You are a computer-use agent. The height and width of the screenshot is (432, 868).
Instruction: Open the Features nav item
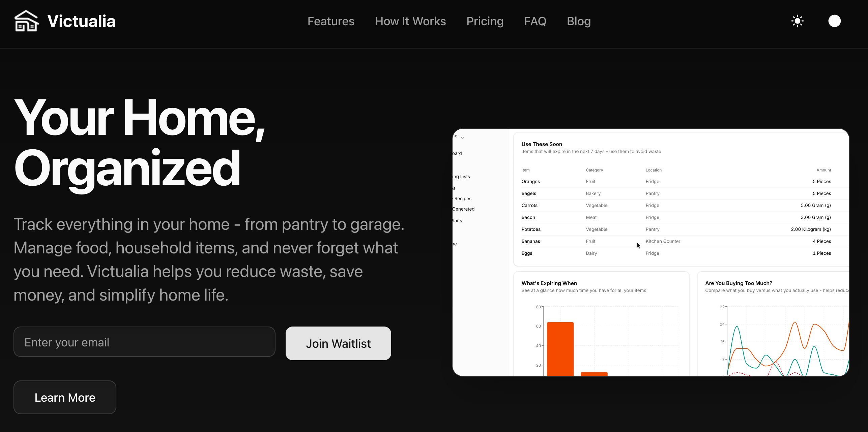point(331,21)
